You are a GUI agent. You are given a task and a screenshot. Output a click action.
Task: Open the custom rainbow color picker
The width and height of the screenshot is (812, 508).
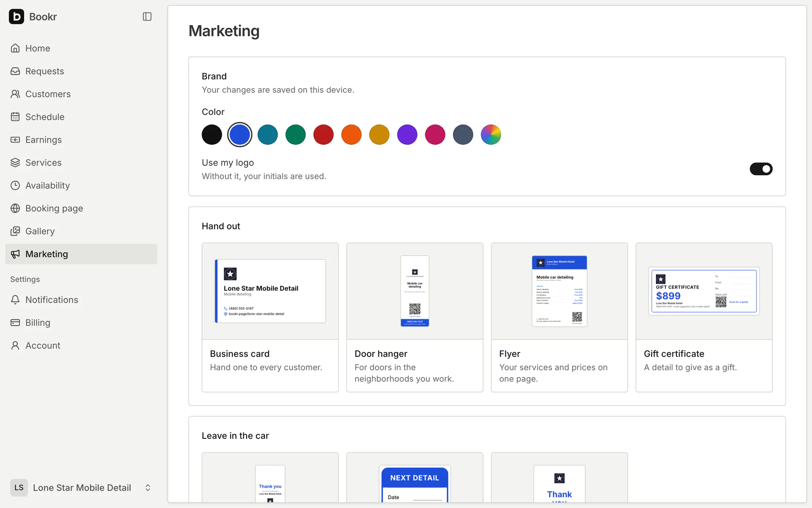[x=491, y=134]
